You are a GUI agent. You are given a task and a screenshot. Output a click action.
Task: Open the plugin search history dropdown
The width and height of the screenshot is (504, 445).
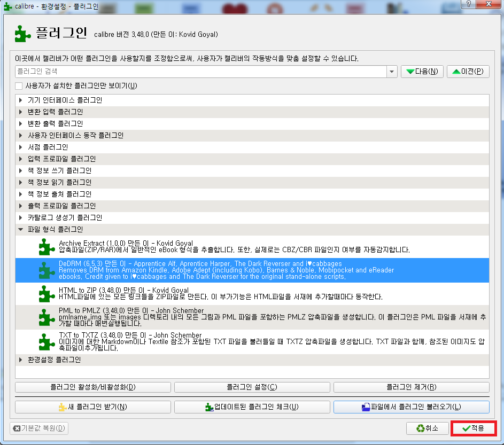pyautogui.click(x=392, y=72)
